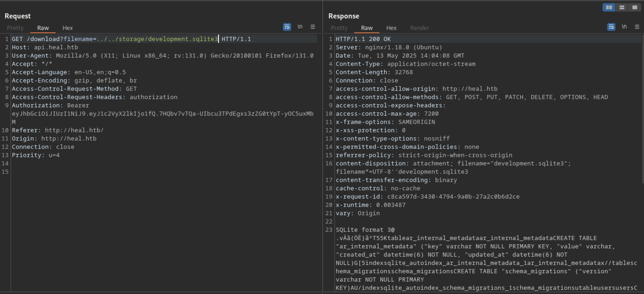The image size is (644, 294).
Task: Open Request panel hamburger options menu
Action: (313, 27)
